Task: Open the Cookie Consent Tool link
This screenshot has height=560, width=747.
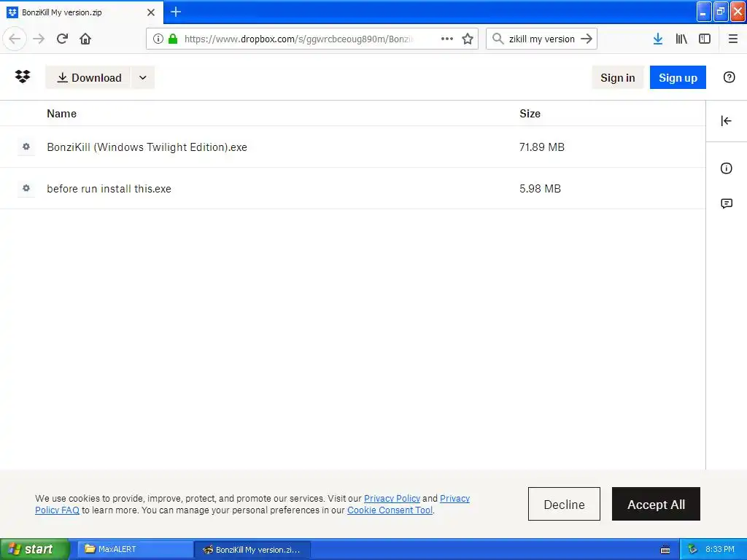Action: 390,510
